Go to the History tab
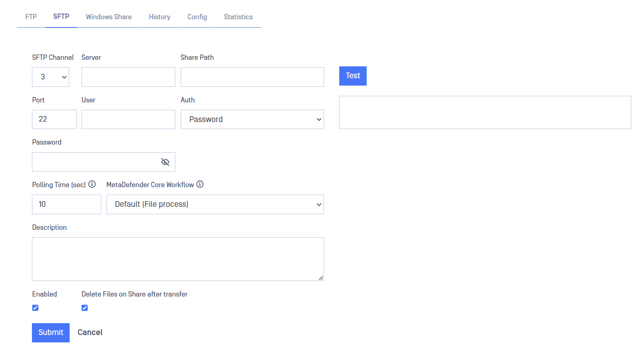The height and width of the screenshot is (351, 644). pos(159,17)
